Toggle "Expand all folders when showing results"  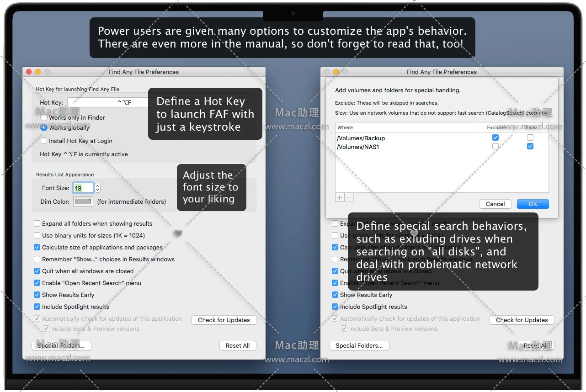tap(37, 224)
